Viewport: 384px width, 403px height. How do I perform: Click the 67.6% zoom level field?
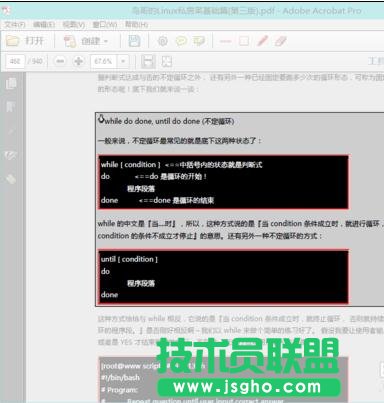(103, 61)
